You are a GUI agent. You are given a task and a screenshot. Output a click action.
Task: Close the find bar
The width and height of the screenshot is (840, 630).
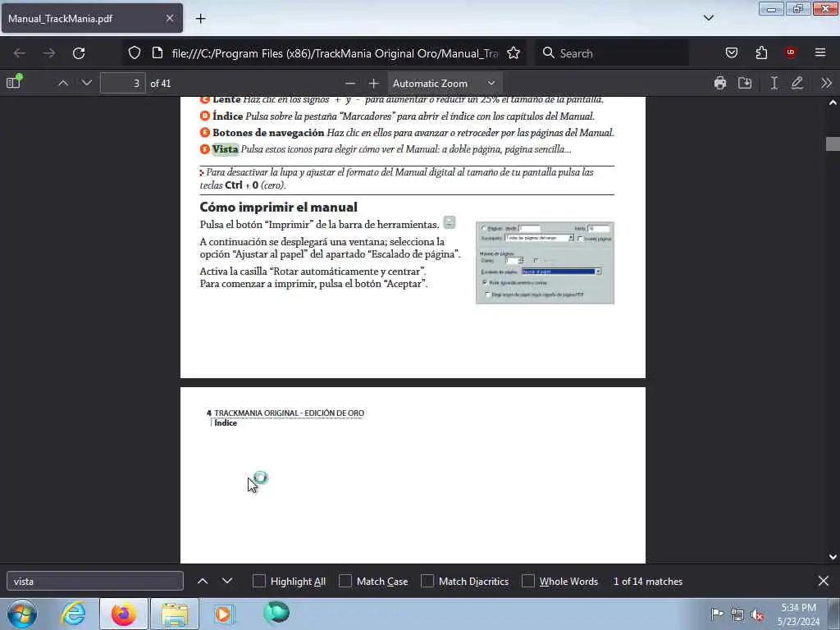(x=824, y=582)
